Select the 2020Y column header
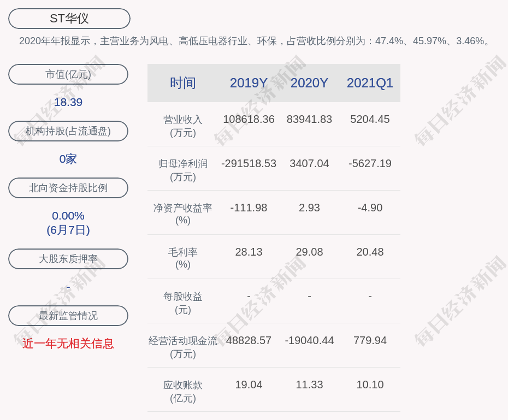The width and height of the screenshot is (508, 420). 309,83
